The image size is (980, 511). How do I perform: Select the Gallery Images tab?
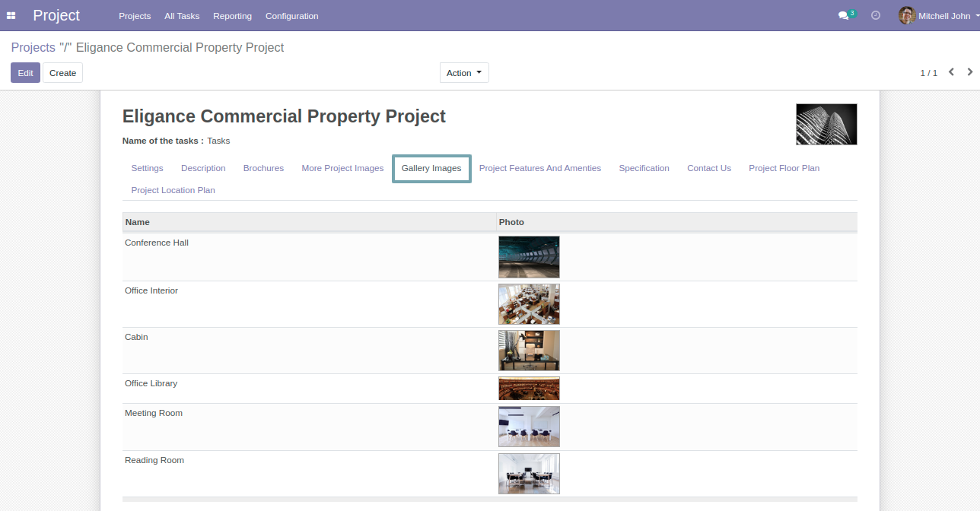[431, 168]
